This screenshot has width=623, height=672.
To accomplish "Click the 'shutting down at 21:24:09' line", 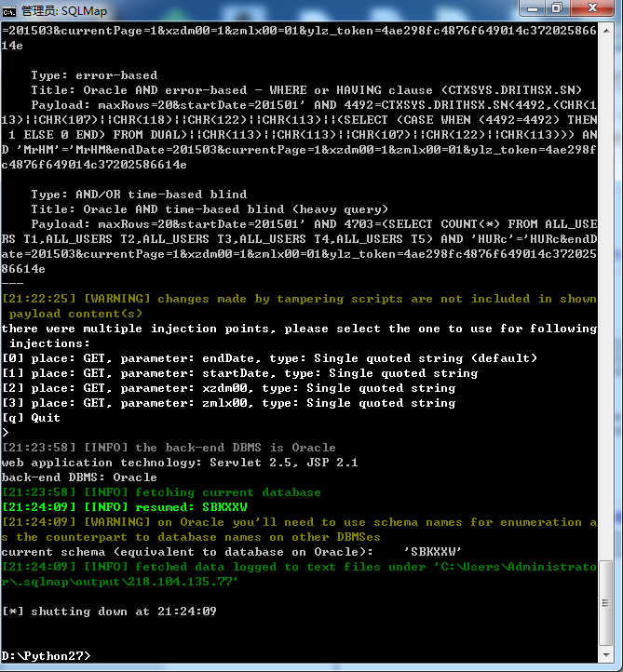I will click(x=109, y=612).
